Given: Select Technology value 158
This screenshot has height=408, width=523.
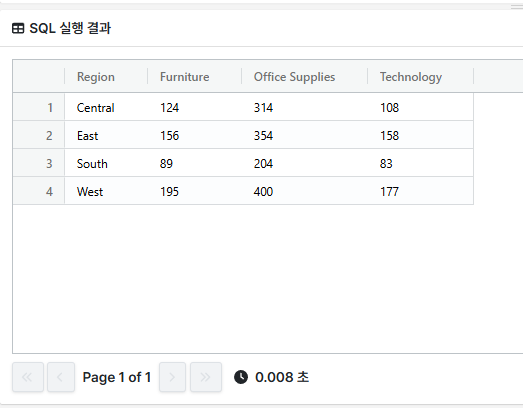Looking at the screenshot, I should pyautogui.click(x=421, y=135).
